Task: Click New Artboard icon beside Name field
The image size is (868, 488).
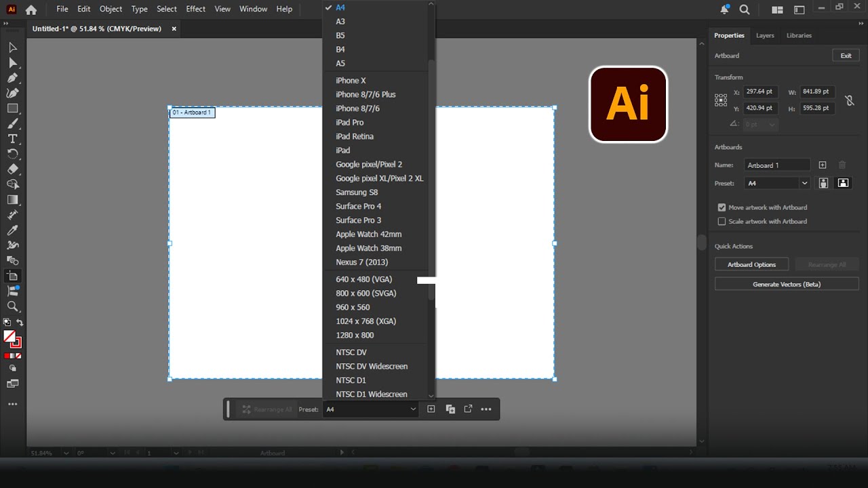Action: pyautogui.click(x=823, y=165)
